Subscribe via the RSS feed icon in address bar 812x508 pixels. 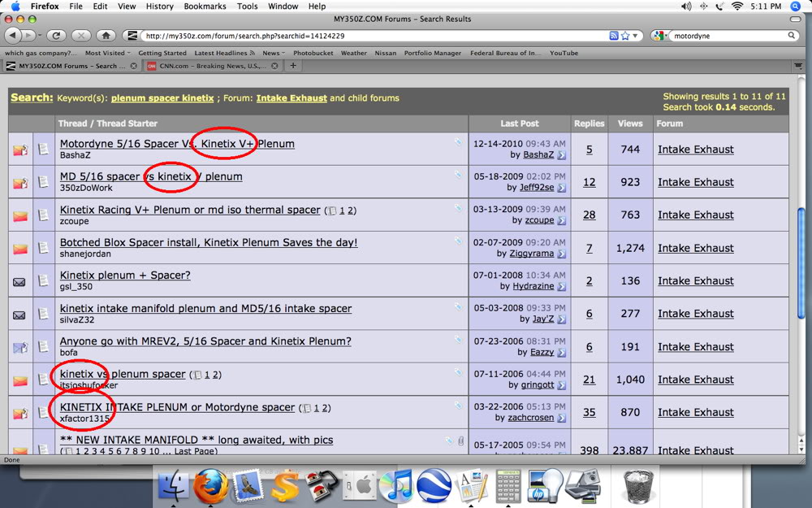[x=614, y=36]
